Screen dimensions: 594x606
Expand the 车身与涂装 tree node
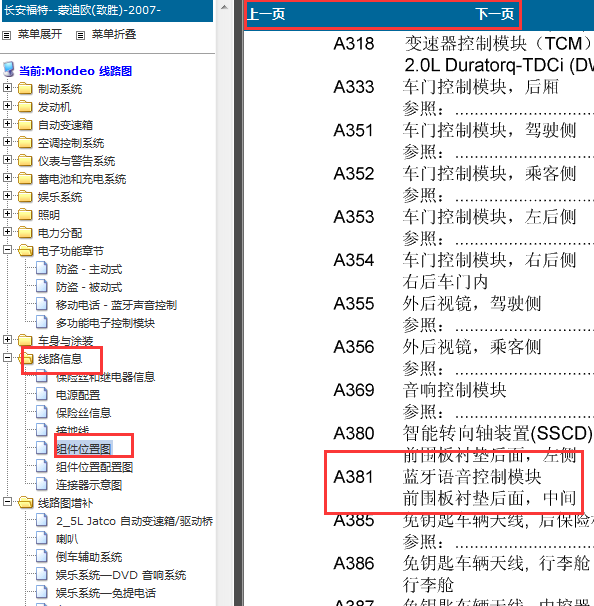(7, 340)
